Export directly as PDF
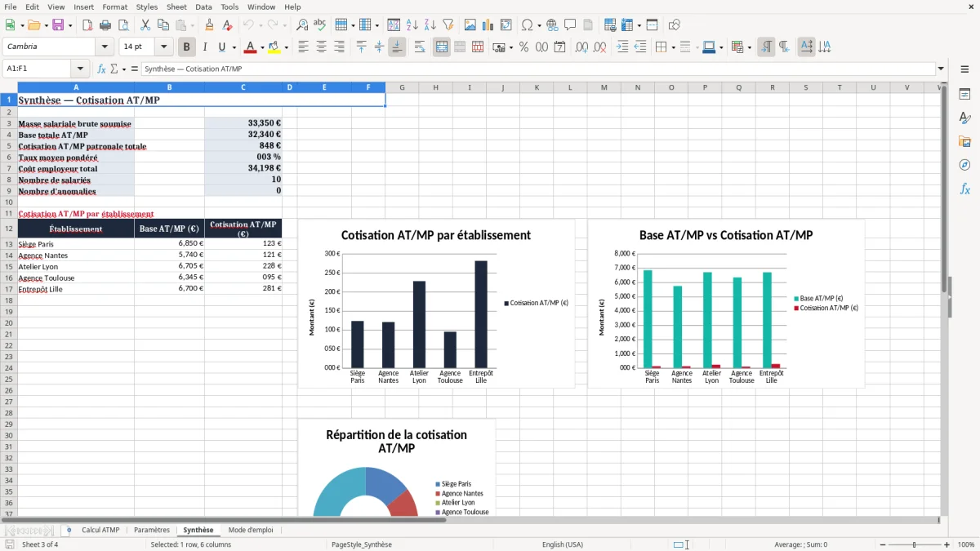The image size is (980, 551). click(87, 25)
